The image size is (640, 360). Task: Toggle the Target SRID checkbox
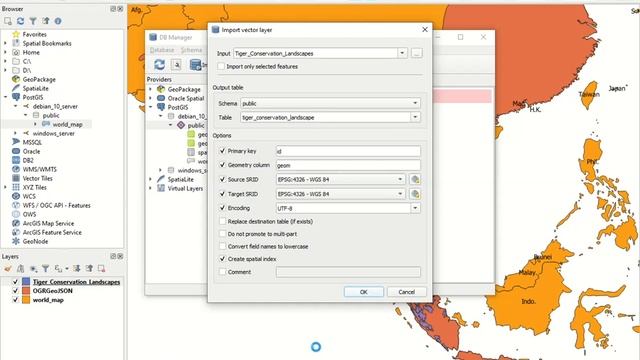(222, 194)
